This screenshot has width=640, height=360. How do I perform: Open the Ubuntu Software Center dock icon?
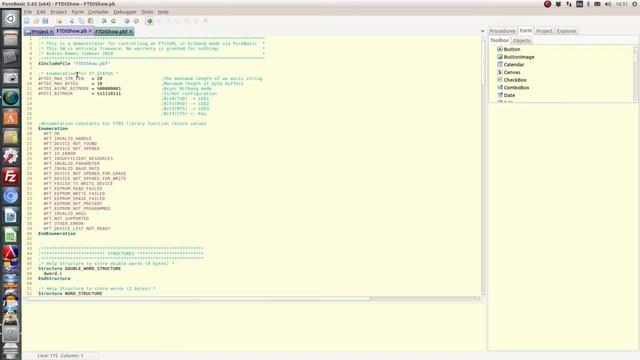(x=11, y=118)
